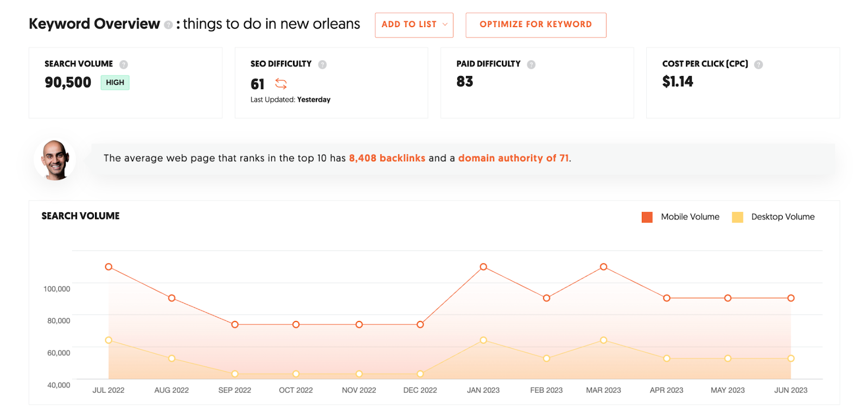868x416 pixels.
Task: Click the JUN 2023 axis label
Action: [790, 390]
